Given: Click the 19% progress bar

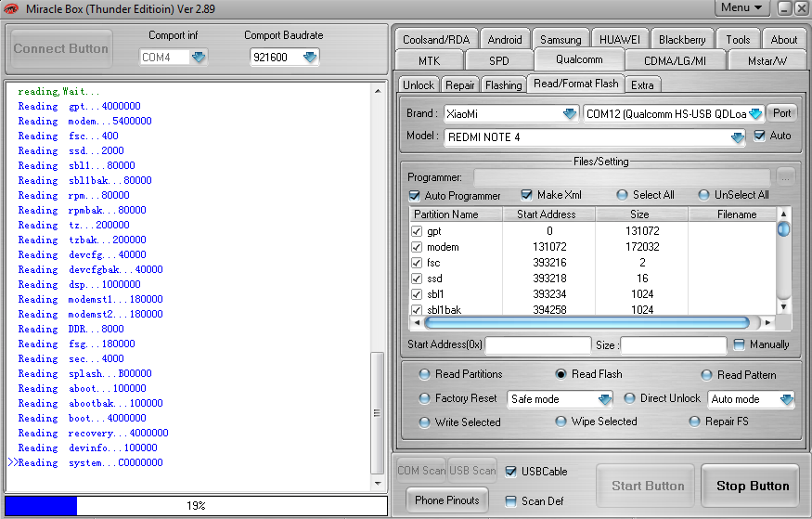Looking at the screenshot, I should 196,505.
